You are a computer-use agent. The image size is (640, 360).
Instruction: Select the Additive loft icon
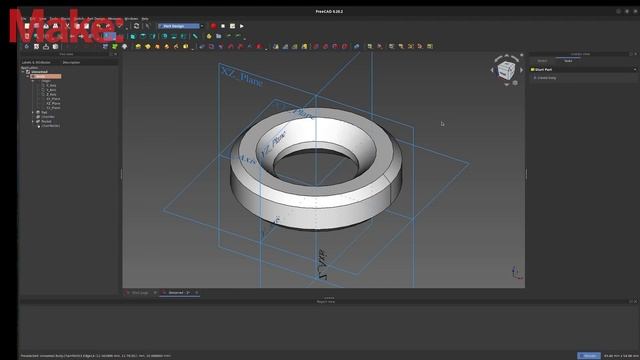pos(157,47)
